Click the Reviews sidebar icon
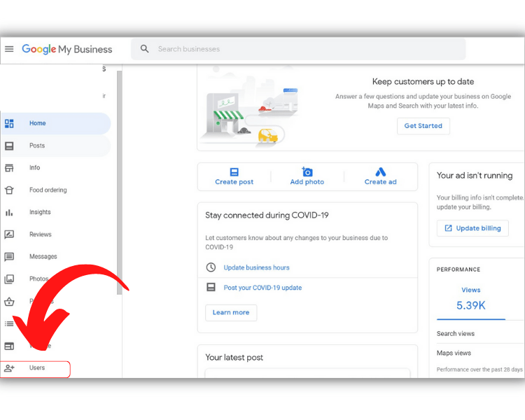 [9, 234]
